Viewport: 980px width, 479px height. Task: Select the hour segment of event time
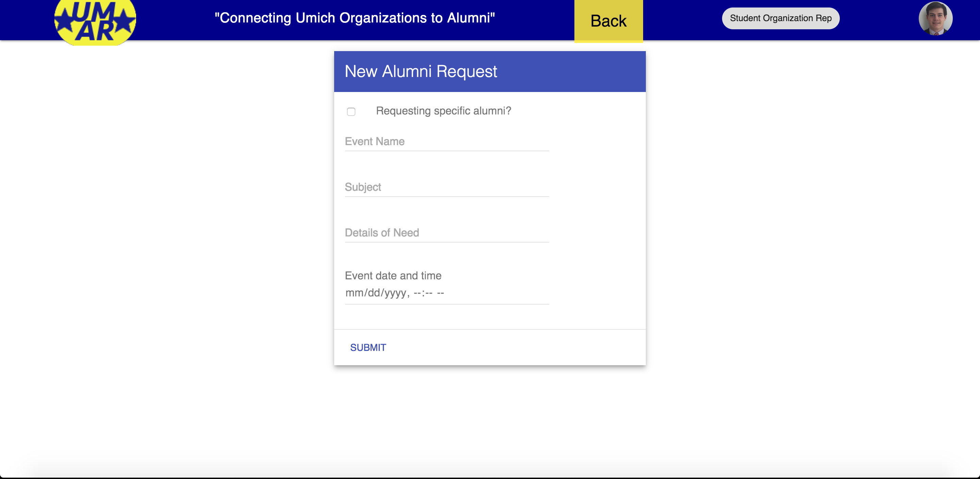(417, 293)
